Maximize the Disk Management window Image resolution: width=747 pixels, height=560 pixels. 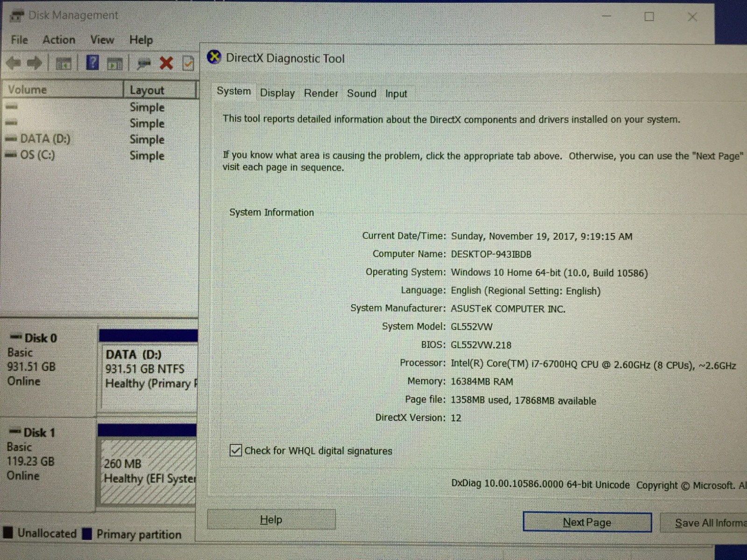[x=649, y=17]
